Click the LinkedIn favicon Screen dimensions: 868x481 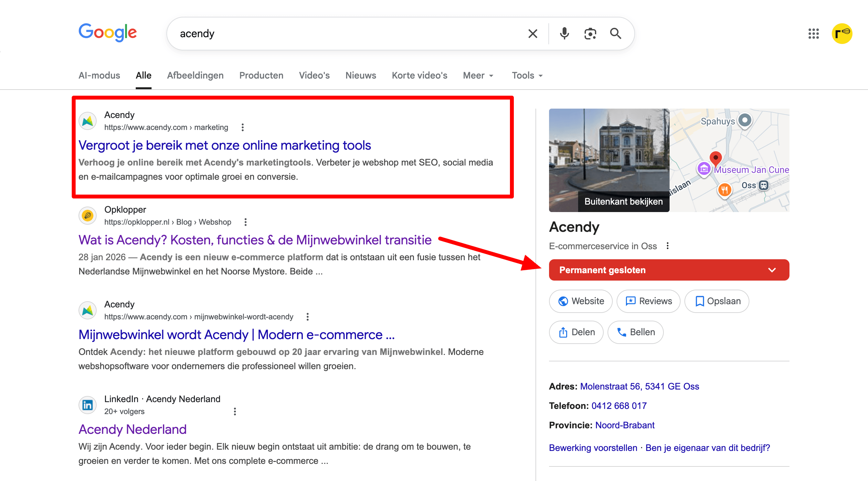tap(88, 405)
